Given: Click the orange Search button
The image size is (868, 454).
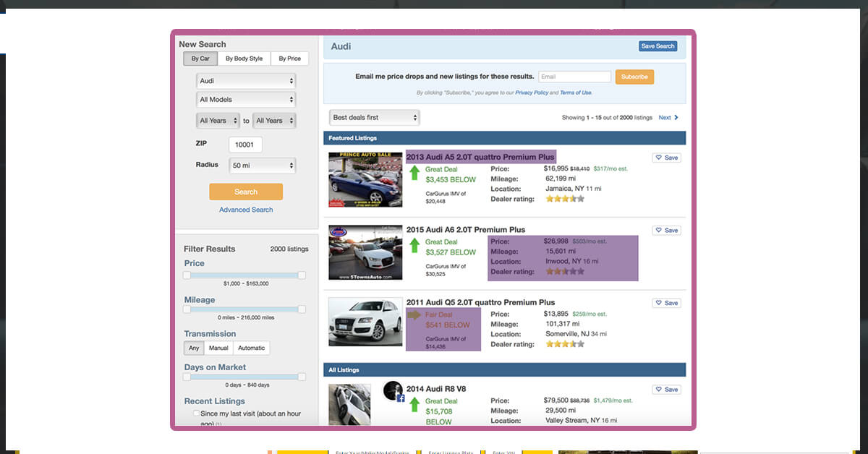Looking at the screenshot, I should (246, 192).
